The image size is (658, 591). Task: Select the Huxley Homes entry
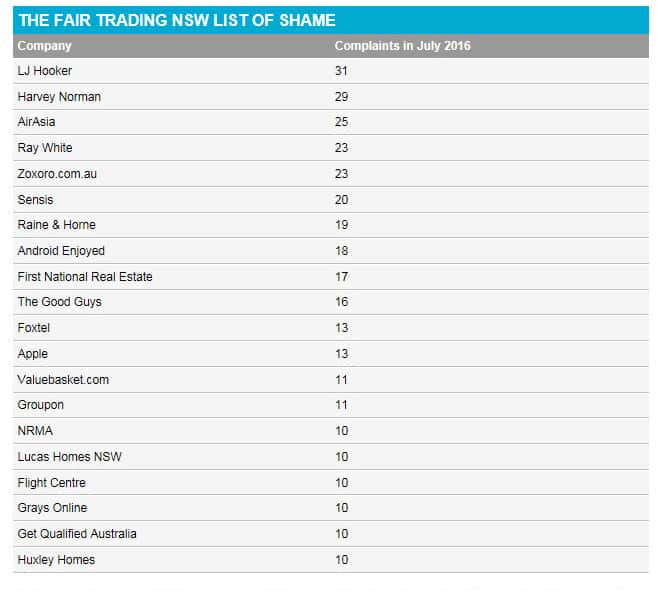(x=56, y=560)
